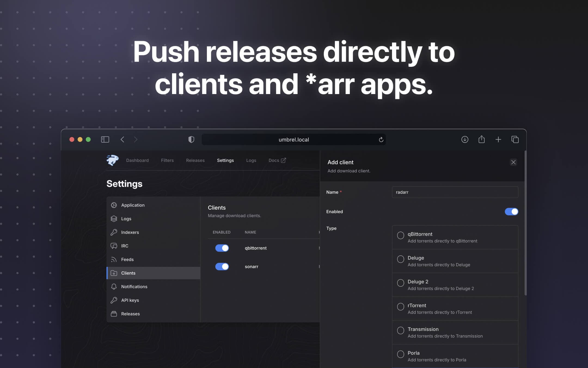Click the IRC sidebar icon

pos(114,246)
